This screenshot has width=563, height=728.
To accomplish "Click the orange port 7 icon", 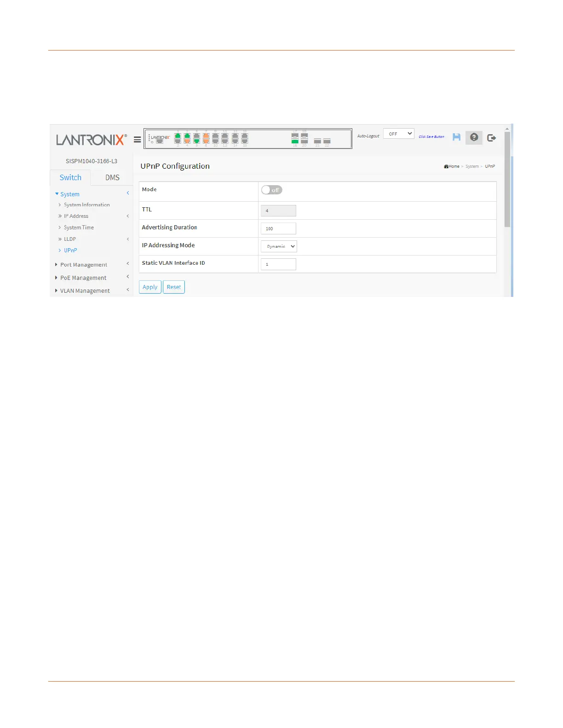I will [x=206, y=136].
